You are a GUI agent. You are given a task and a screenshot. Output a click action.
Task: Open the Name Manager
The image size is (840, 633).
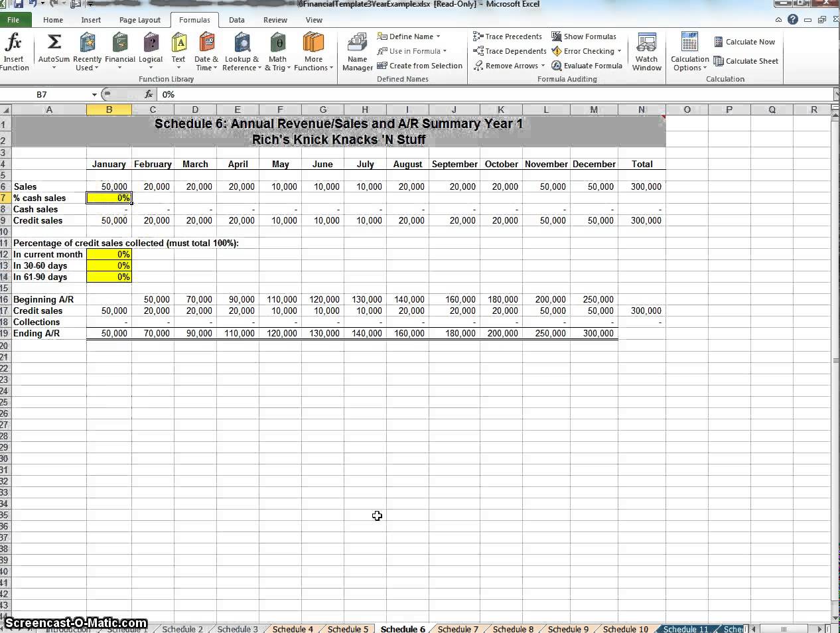(357, 44)
